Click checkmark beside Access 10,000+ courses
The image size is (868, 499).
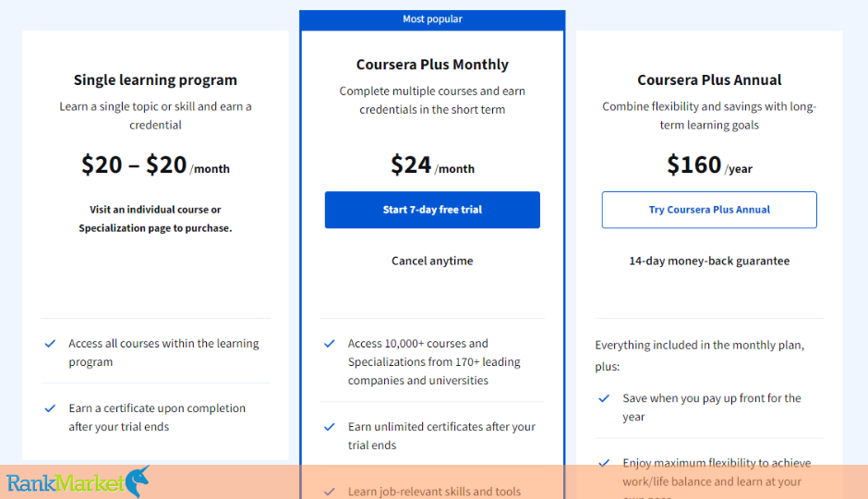330,344
